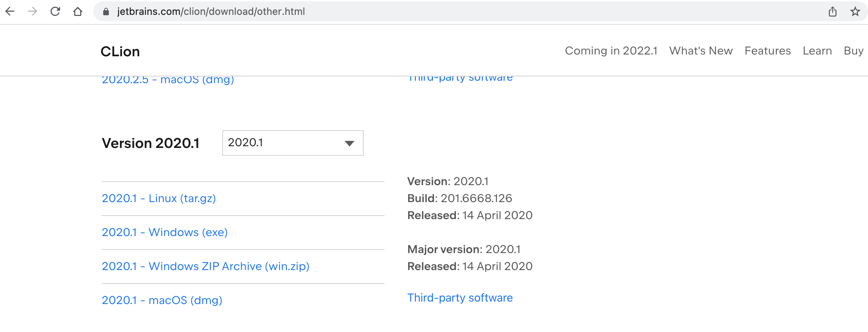Go to the Features page
Image resolution: width=868 pixels, height=332 pixels.
(768, 51)
